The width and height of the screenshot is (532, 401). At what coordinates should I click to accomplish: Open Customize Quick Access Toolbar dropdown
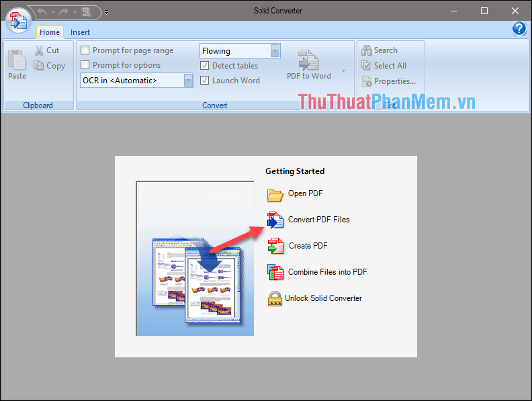[107, 13]
